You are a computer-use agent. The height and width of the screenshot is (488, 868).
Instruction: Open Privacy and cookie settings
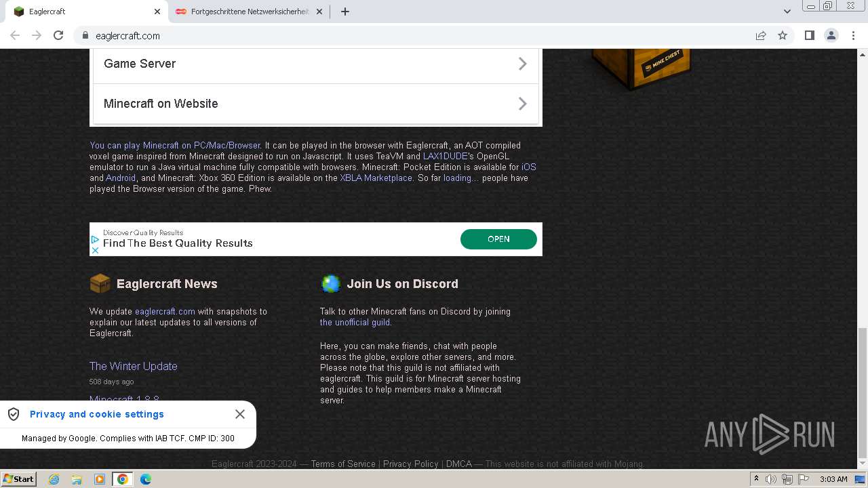[97, 414]
